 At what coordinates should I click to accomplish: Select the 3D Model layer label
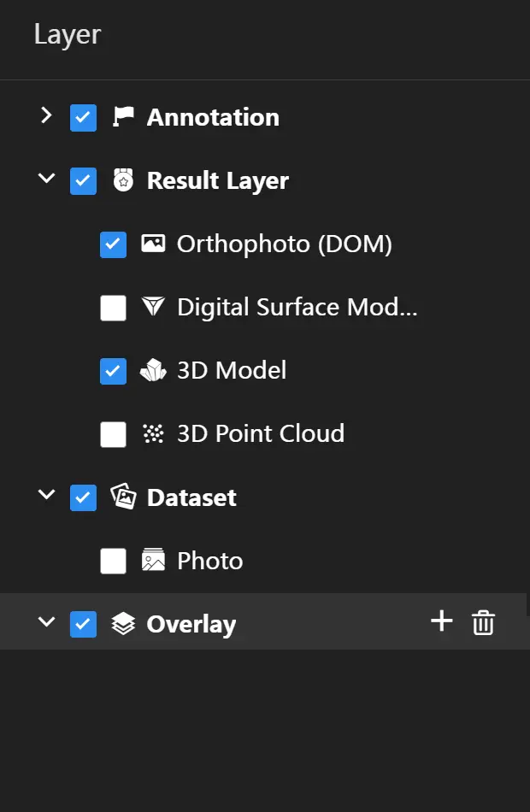click(x=232, y=370)
